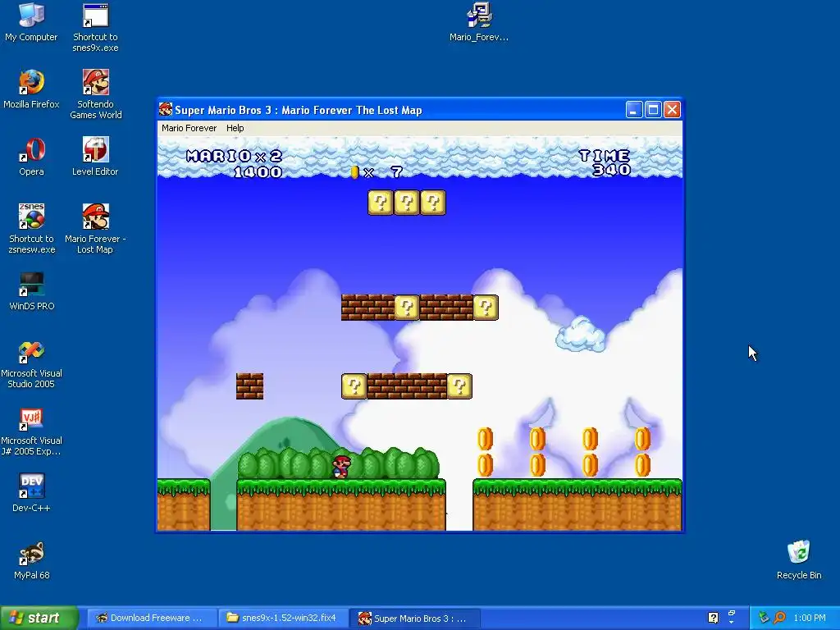840x630 pixels.
Task: Select Microsoft Visual J# 2005 Express icon
Action: coord(31,431)
